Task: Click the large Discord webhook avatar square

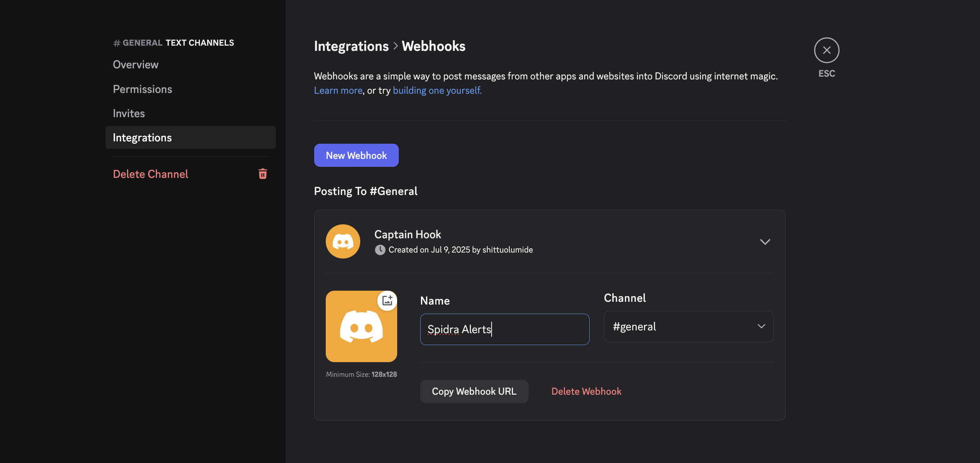Action: (361, 326)
